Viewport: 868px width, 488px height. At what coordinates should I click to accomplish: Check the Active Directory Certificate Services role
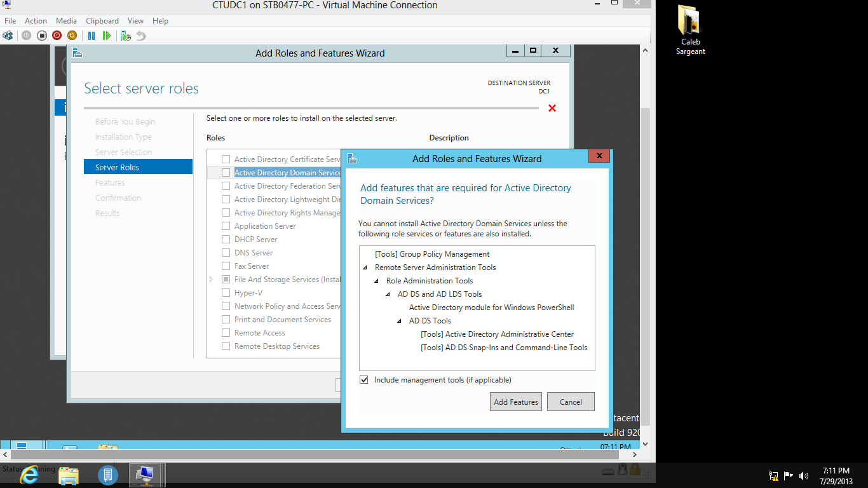[x=226, y=159]
